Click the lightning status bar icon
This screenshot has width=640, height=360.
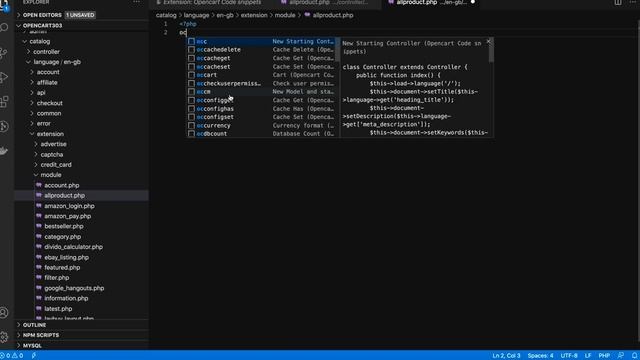[x=34, y=356]
